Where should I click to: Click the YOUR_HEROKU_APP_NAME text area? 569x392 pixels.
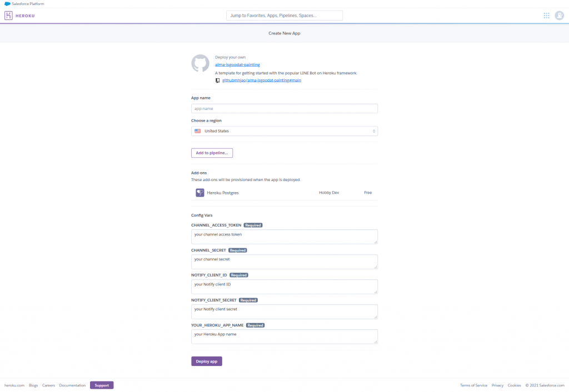[x=284, y=337]
